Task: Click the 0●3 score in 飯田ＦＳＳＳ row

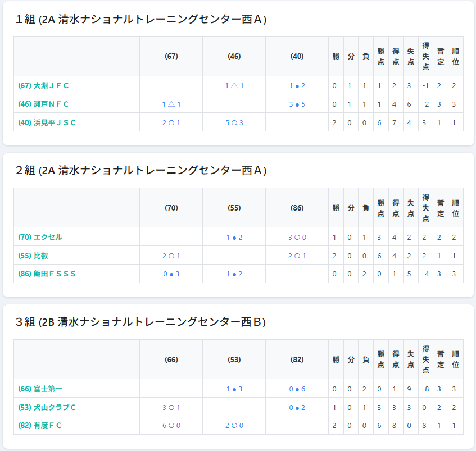Action: 171,274
